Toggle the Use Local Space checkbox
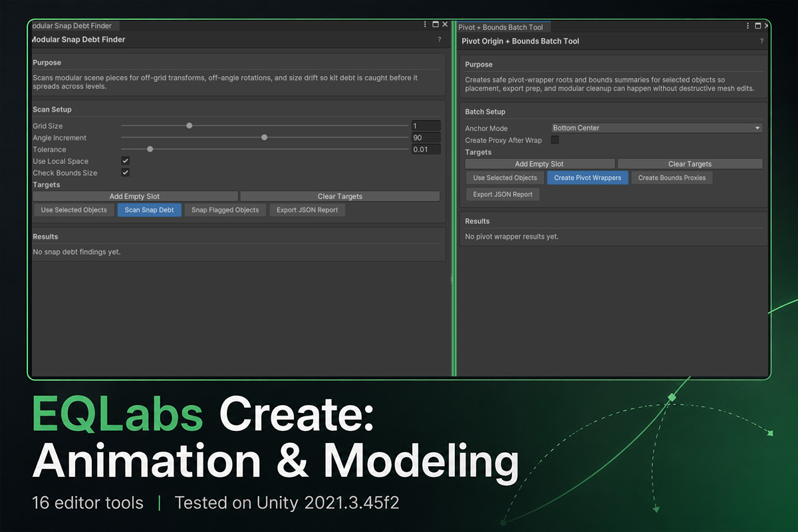This screenshot has width=798, height=532. point(125,161)
